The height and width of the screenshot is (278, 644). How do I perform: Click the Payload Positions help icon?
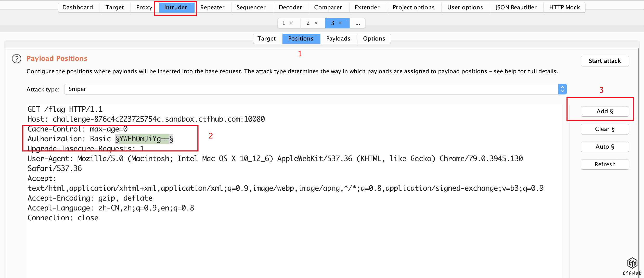pos(17,59)
